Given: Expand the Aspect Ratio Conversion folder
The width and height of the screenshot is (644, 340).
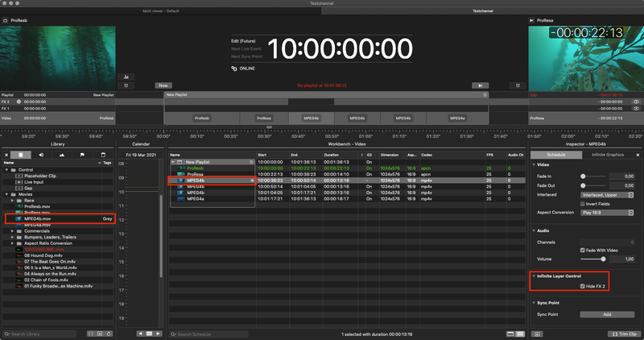Looking at the screenshot, I should coord(12,243).
